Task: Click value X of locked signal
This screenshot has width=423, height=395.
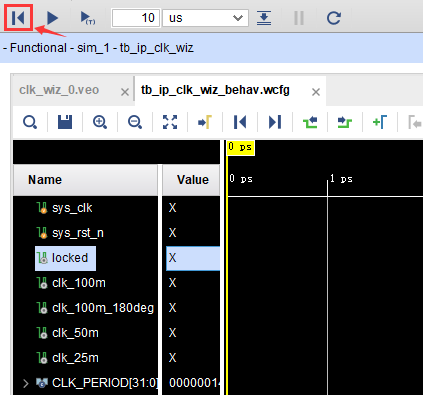Action: tap(172, 258)
